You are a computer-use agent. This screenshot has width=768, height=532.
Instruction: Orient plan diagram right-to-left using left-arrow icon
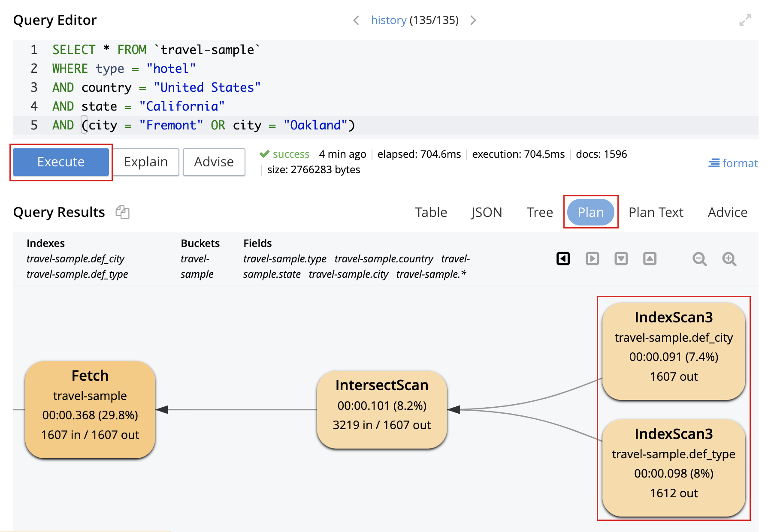pos(563,258)
